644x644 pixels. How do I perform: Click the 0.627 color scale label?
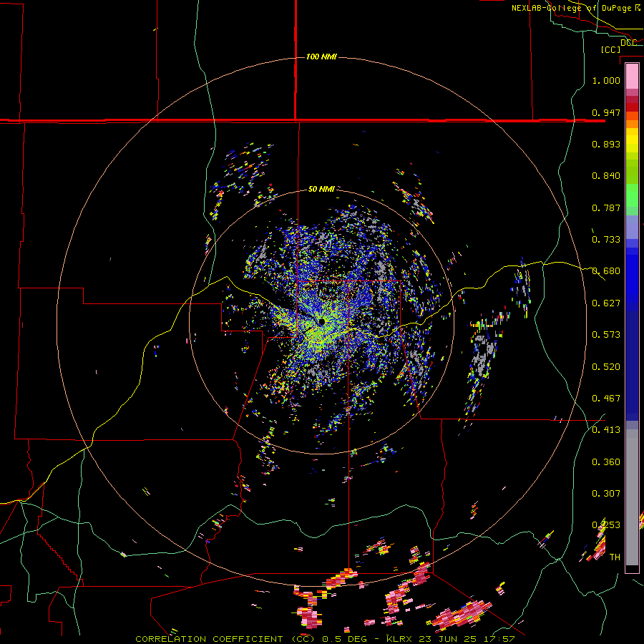tap(606, 303)
